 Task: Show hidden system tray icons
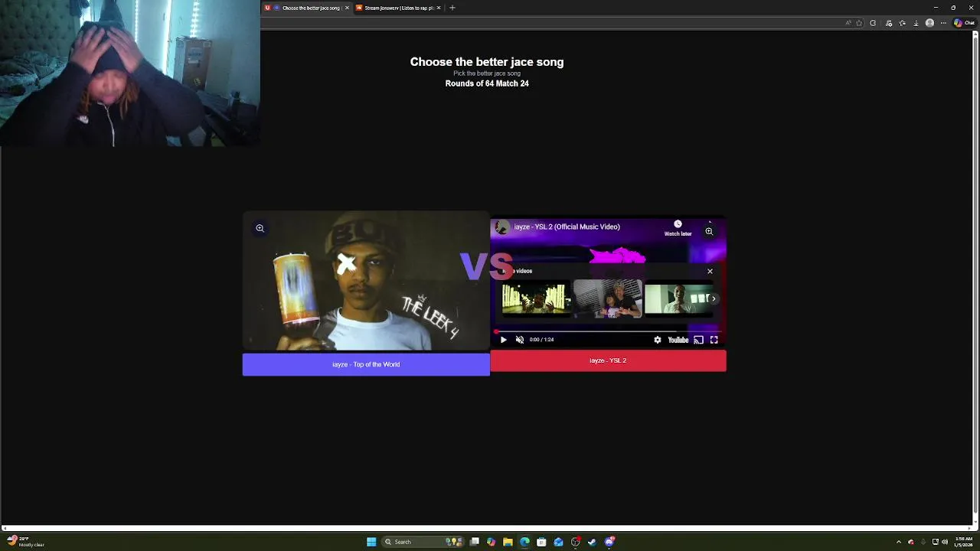tap(899, 542)
